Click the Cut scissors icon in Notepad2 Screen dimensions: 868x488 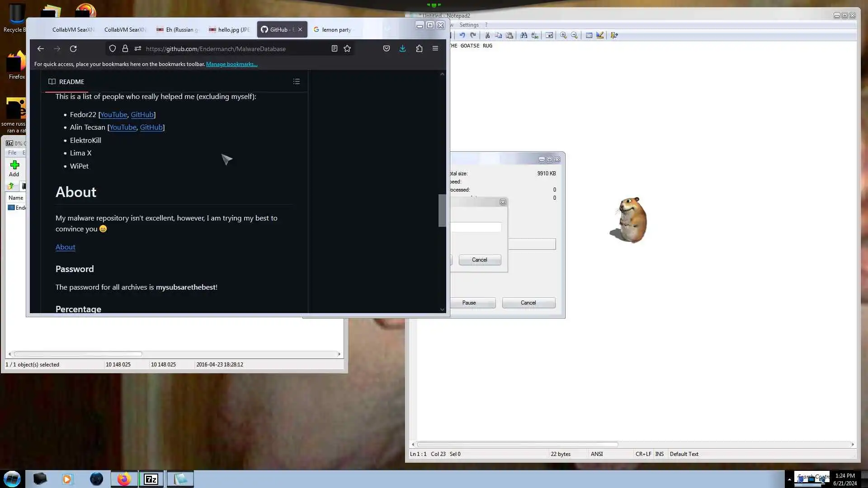487,35
